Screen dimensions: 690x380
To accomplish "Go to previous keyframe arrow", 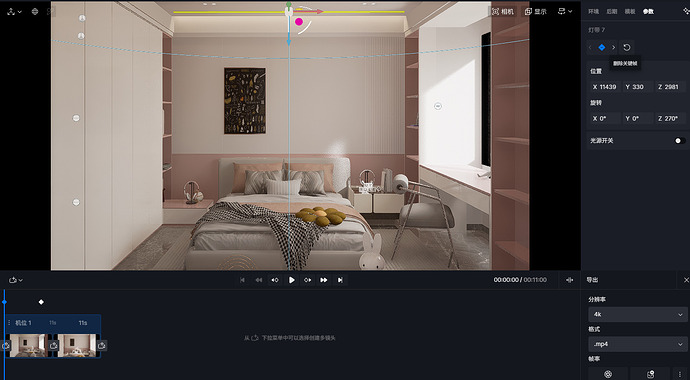I will click(590, 48).
